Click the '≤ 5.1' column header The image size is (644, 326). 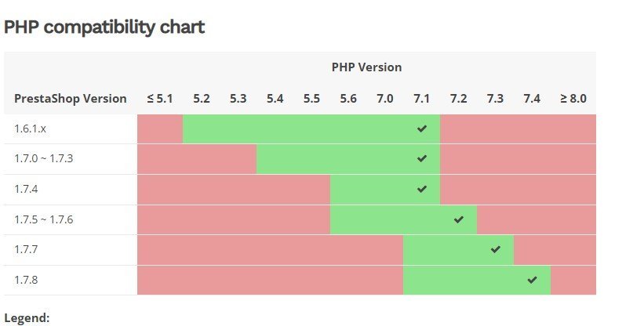click(x=160, y=99)
